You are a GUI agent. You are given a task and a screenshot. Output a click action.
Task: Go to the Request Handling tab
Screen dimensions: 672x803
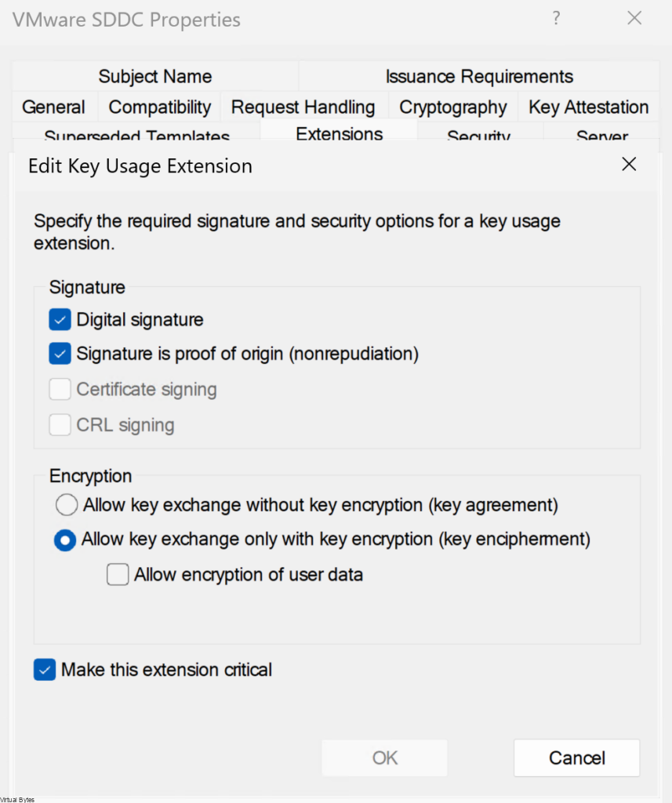(303, 107)
